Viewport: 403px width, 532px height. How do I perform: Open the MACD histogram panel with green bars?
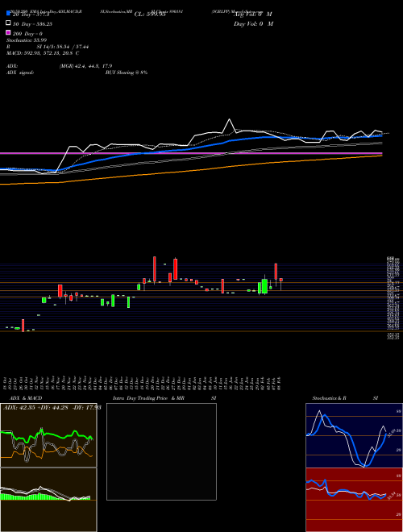click(x=48, y=500)
